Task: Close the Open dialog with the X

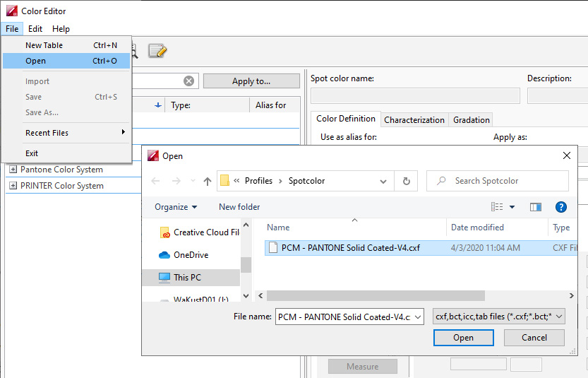Action: pyautogui.click(x=567, y=155)
